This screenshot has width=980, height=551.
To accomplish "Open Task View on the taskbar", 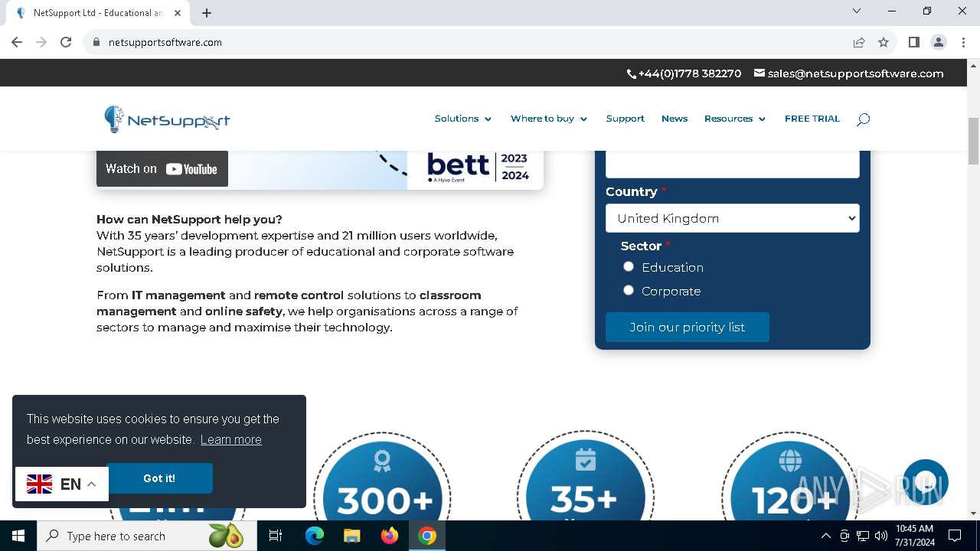I will point(276,536).
